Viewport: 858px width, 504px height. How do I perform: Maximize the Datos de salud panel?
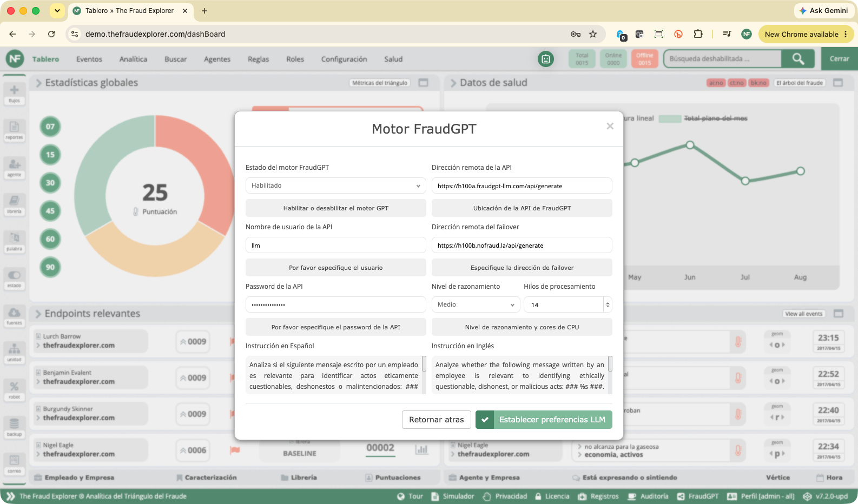[838, 83]
